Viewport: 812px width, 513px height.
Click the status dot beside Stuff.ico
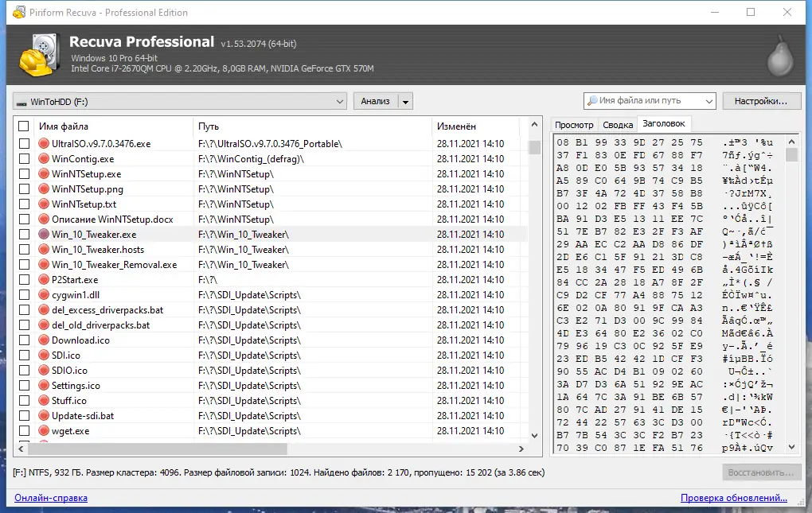pyautogui.click(x=44, y=400)
